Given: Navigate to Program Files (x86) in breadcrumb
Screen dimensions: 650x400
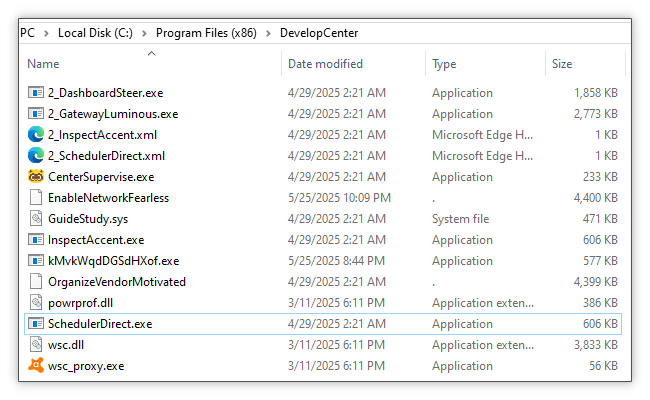Looking at the screenshot, I should click(206, 33).
